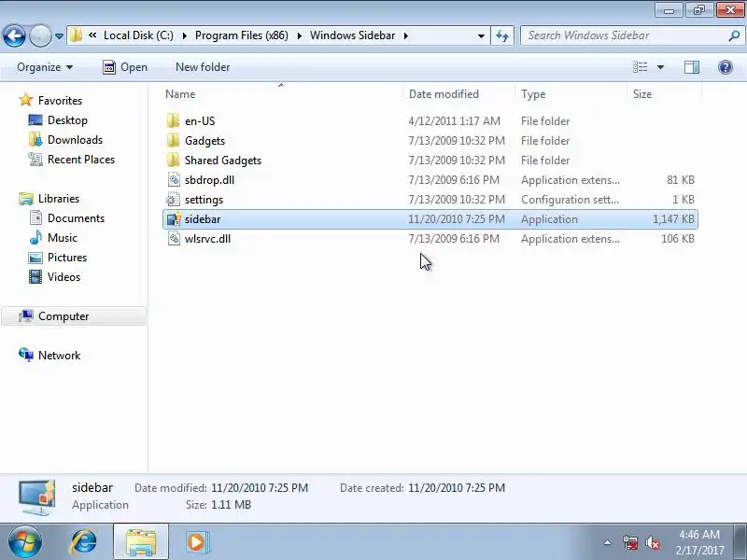Image resolution: width=747 pixels, height=560 pixels.
Task: Click the search magnifier icon
Action: [734, 35]
